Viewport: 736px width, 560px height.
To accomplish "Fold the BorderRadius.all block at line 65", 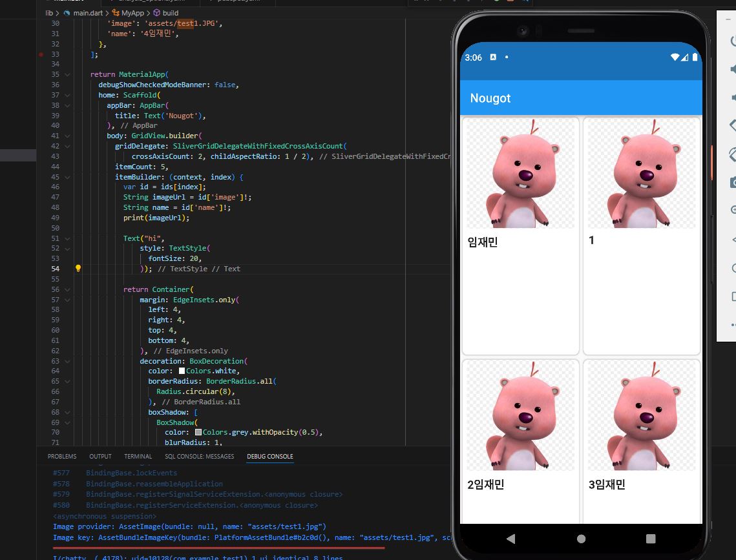I will click(68, 382).
